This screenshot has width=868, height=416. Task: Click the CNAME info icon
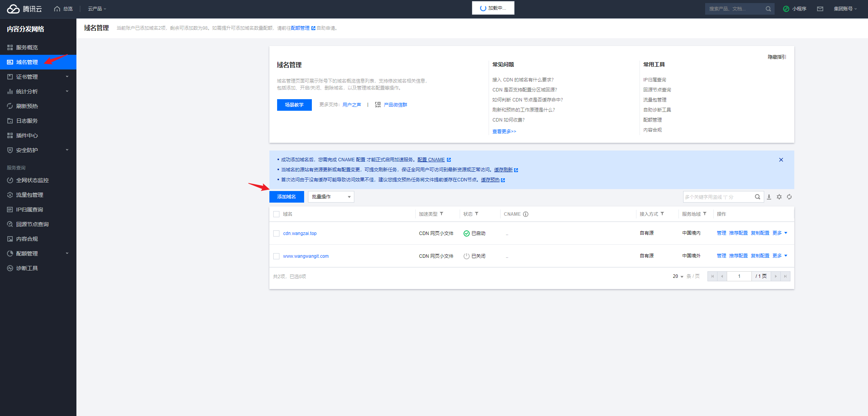(x=526, y=214)
